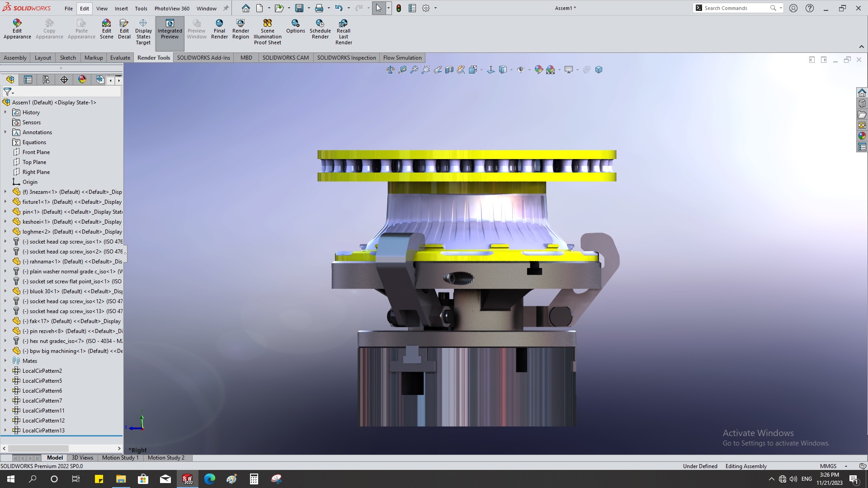Open Integrated Preview mode
This screenshot has height=488, width=868.
[x=170, y=29]
